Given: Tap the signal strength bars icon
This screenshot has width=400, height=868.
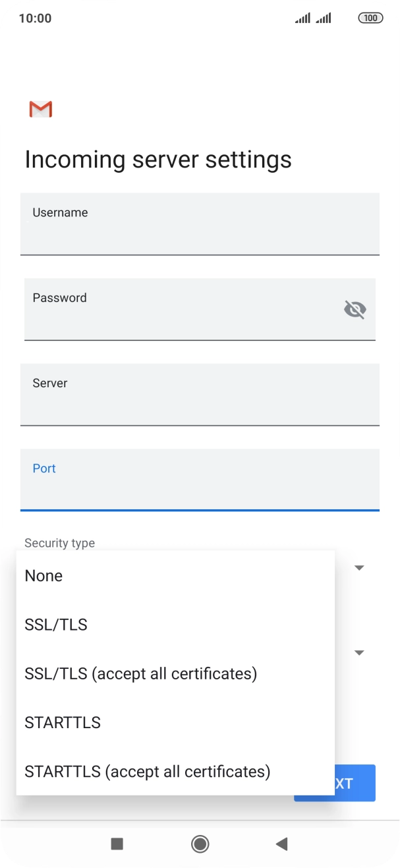Looking at the screenshot, I should pyautogui.click(x=313, y=18).
